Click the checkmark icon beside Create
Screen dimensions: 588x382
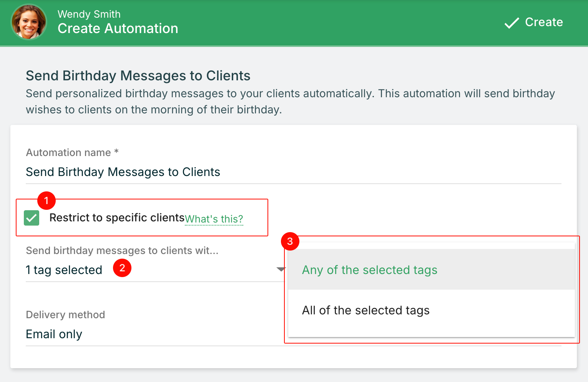coord(512,23)
